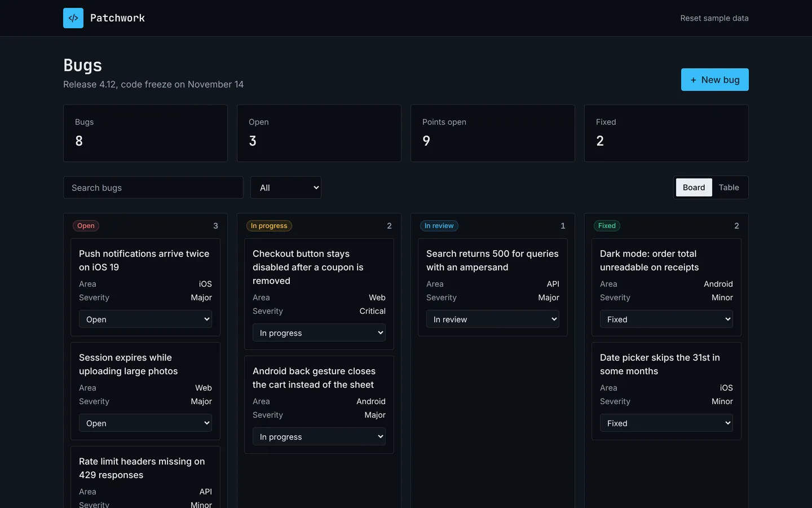Viewport: 812px width, 508px height.
Task: Click the Open stat card showing 3
Action: (319, 133)
